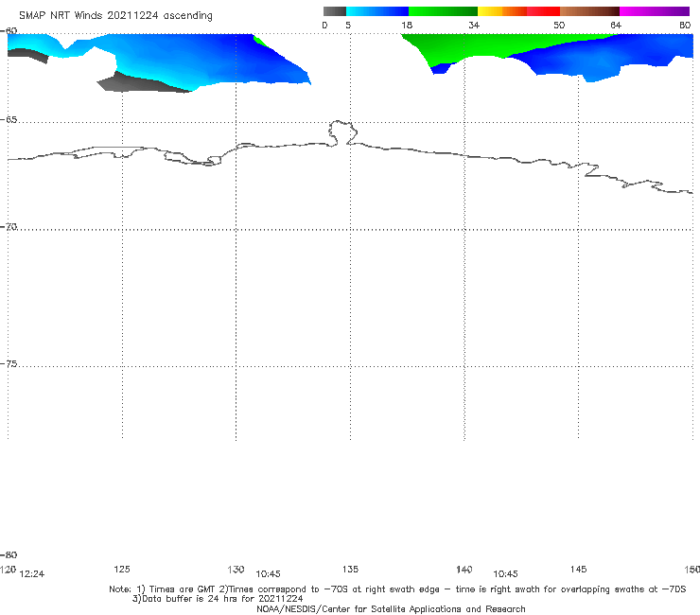
Task: Click the yellow-red 34-50 colorbar segment
Action: (518, 11)
